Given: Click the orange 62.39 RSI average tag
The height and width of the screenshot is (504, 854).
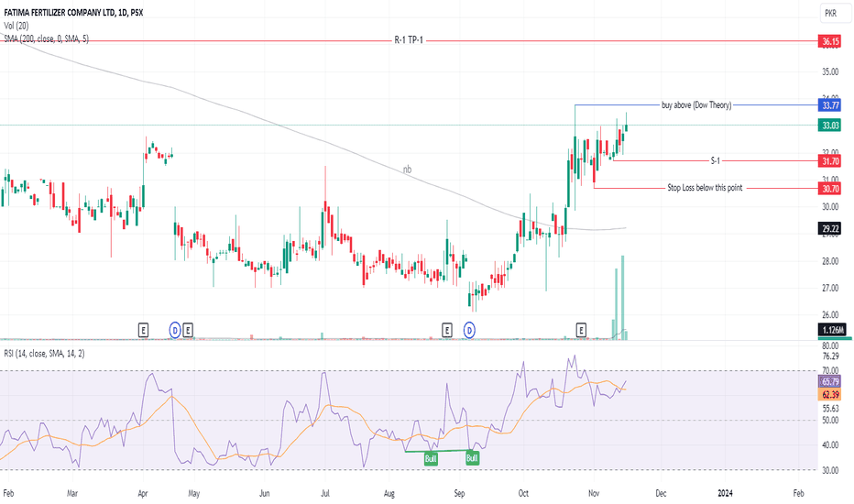Looking at the screenshot, I should [x=830, y=394].
